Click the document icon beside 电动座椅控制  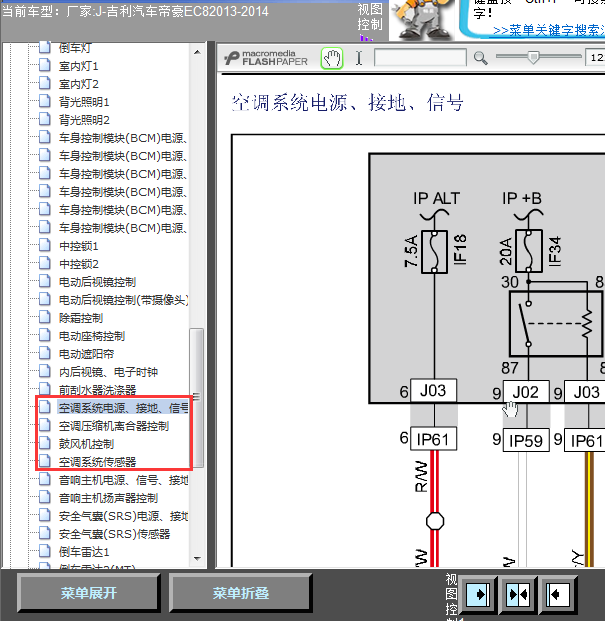coord(45,335)
